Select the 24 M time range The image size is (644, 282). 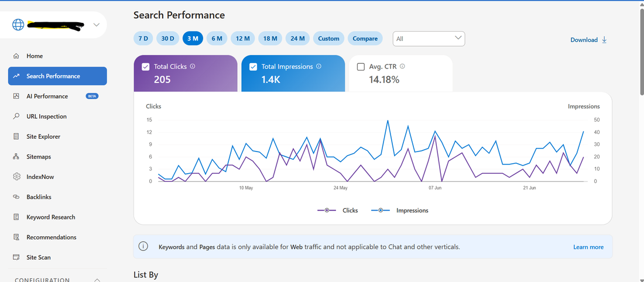click(297, 39)
